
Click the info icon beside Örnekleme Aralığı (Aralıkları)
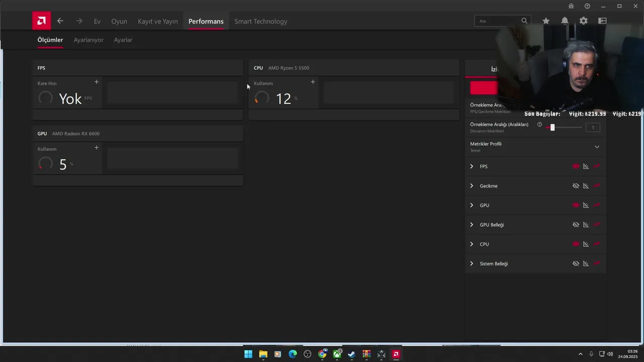540,124
